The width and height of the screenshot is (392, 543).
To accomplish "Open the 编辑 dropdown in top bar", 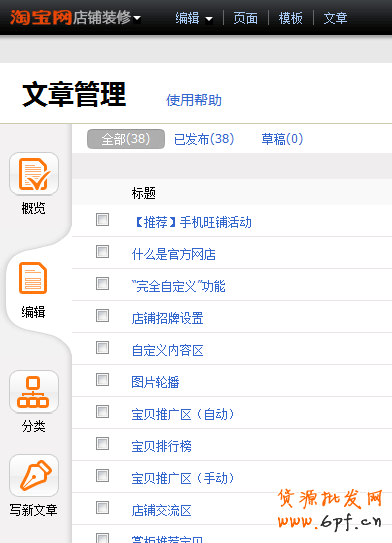I will pos(194,18).
